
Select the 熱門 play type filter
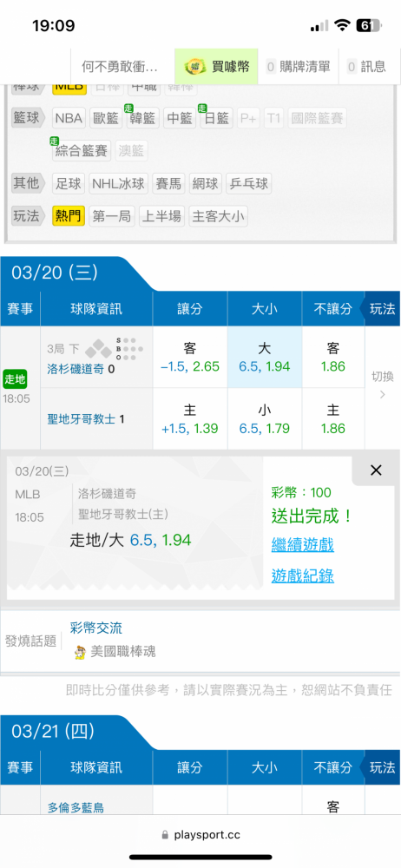[x=69, y=216]
